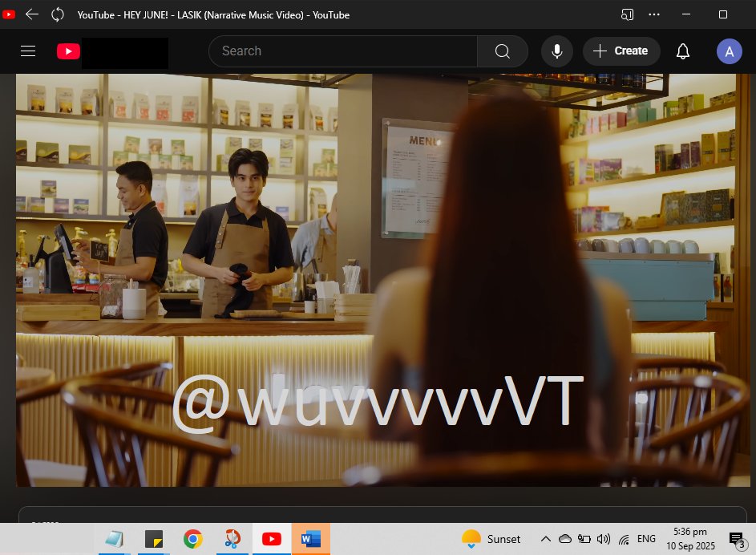Show hidden system tray icons
This screenshot has height=555, width=756.
(546, 539)
